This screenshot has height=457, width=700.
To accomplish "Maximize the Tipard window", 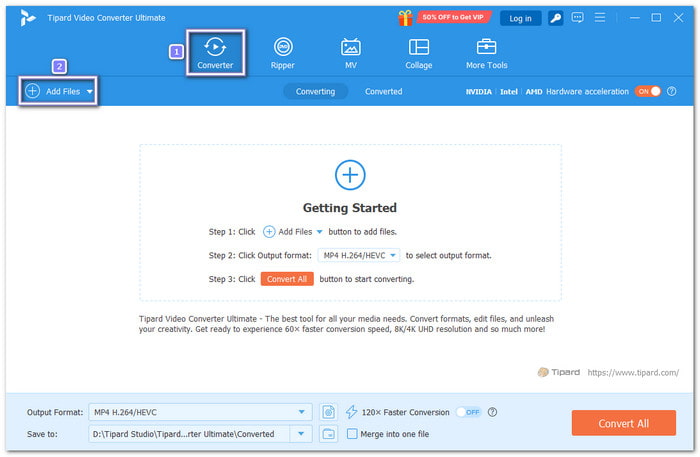I will click(x=656, y=18).
